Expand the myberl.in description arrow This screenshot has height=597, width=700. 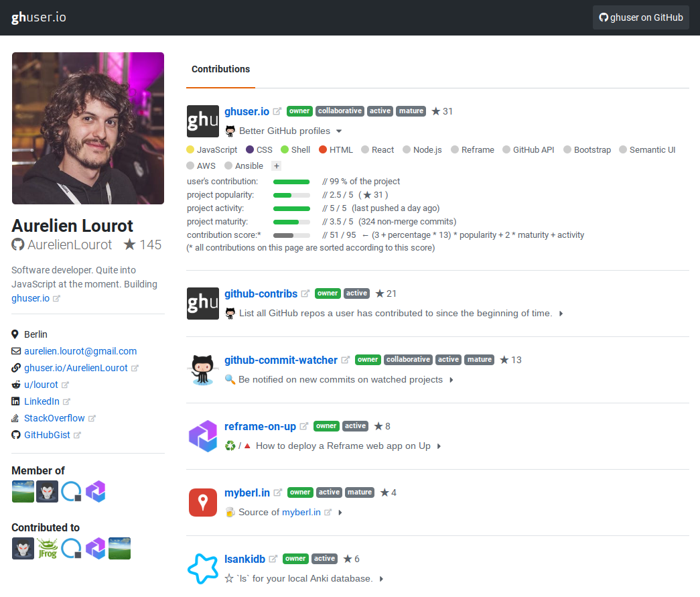(340, 513)
